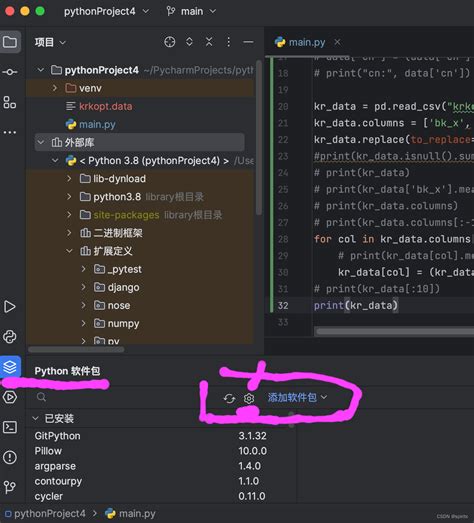
Task: Open the main branch dropdown
Action: coord(191,11)
